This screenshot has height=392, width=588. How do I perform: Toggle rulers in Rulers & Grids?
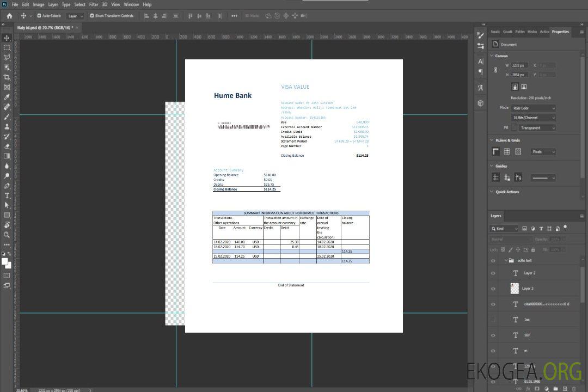496,151
